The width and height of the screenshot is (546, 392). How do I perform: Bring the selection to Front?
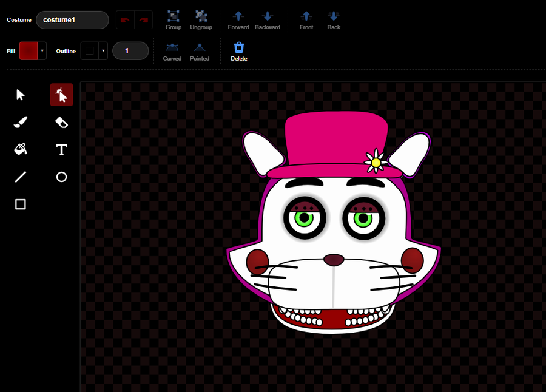[306, 20]
